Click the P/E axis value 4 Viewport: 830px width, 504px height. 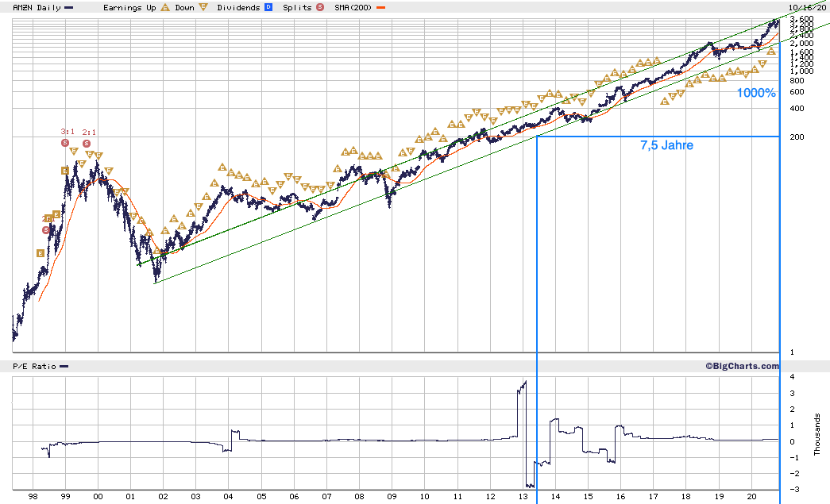(x=792, y=377)
